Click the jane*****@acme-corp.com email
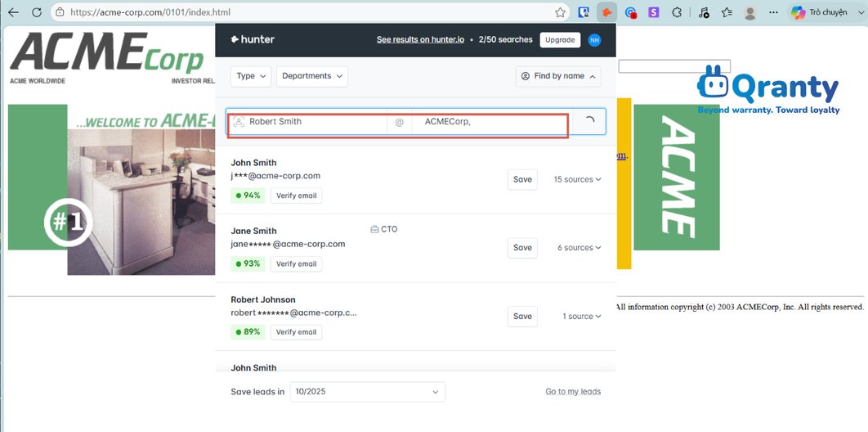 288,244
